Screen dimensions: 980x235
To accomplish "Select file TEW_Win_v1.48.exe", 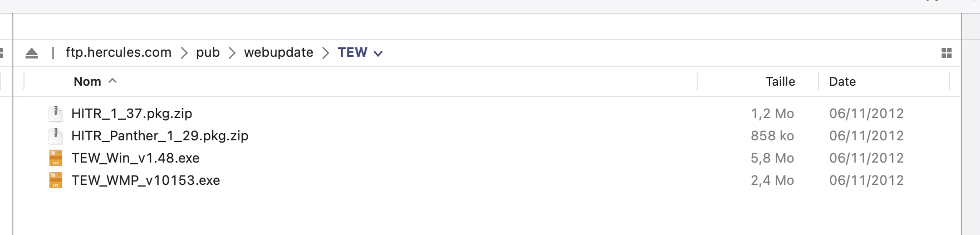I will click(135, 158).
